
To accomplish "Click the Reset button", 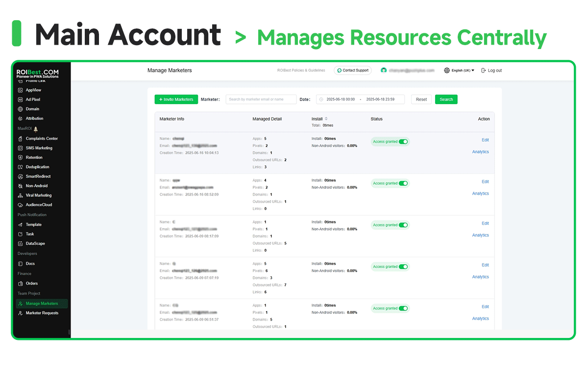I will [421, 100].
